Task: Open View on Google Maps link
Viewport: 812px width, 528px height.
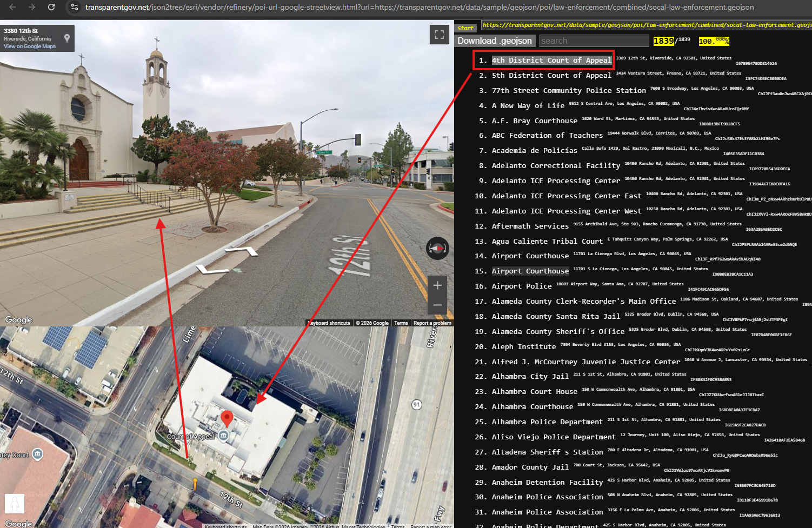Action: coord(30,46)
